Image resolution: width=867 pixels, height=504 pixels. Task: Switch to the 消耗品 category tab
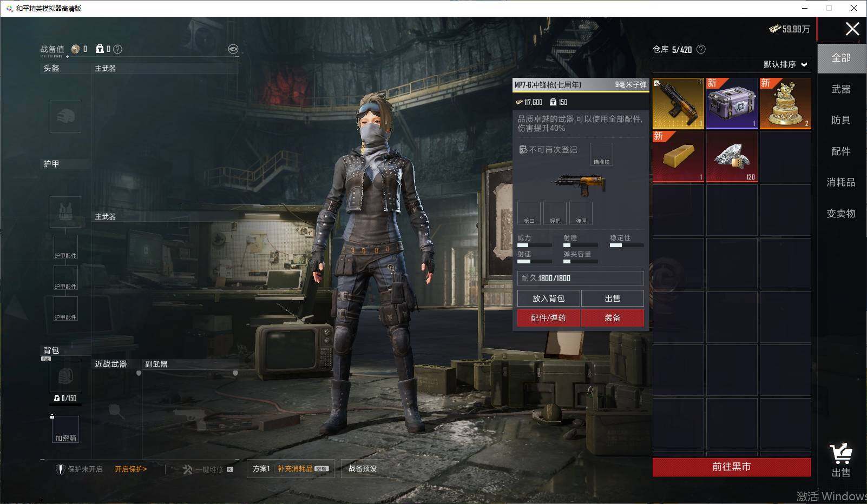click(x=841, y=182)
